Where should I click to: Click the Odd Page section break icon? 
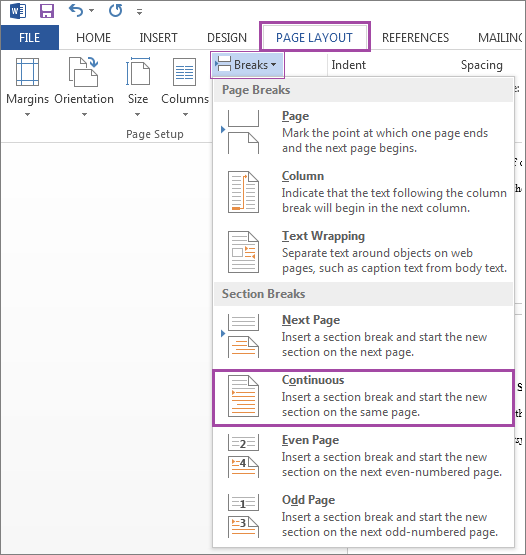[243, 516]
